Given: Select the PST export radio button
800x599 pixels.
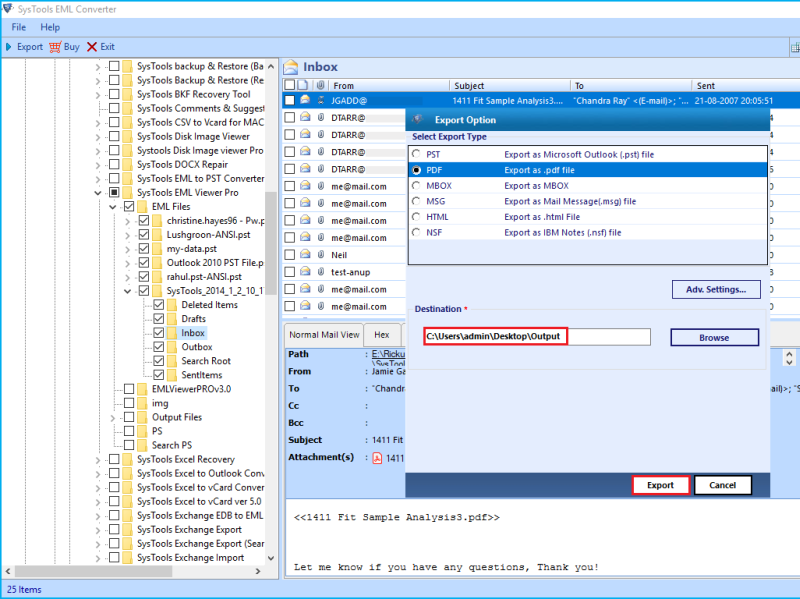Looking at the screenshot, I should click(x=417, y=155).
